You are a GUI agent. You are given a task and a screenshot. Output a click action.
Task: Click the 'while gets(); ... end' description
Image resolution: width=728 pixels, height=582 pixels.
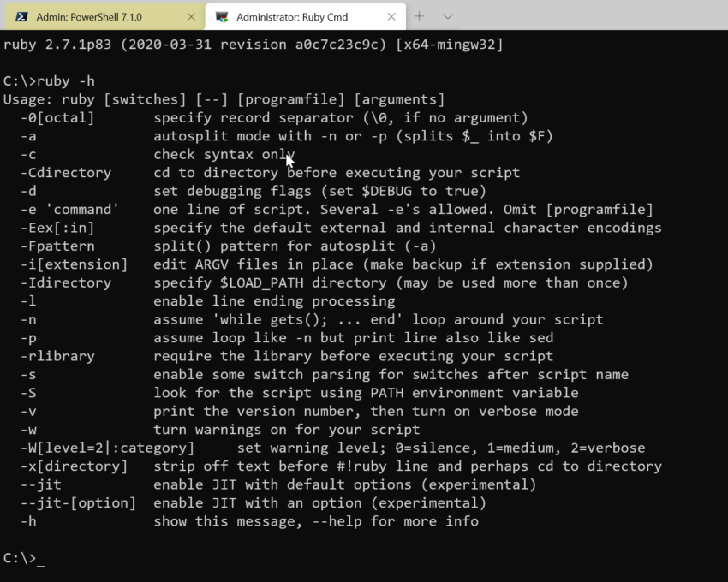(x=379, y=319)
